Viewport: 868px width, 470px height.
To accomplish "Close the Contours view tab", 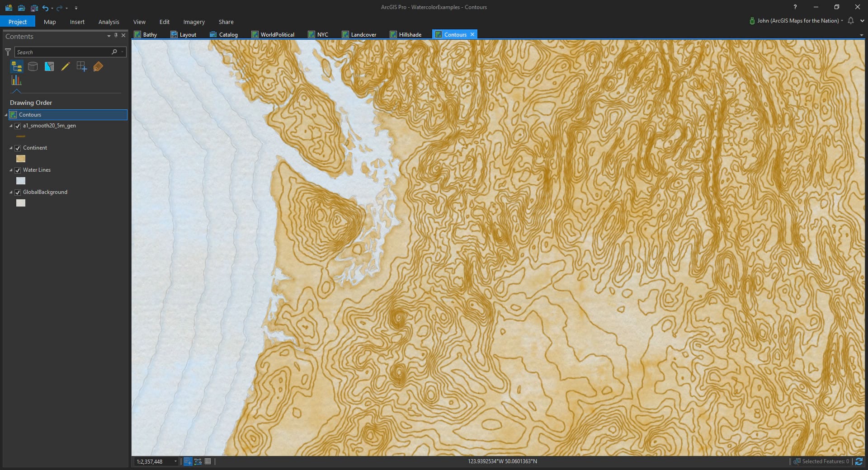I will pyautogui.click(x=472, y=34).
